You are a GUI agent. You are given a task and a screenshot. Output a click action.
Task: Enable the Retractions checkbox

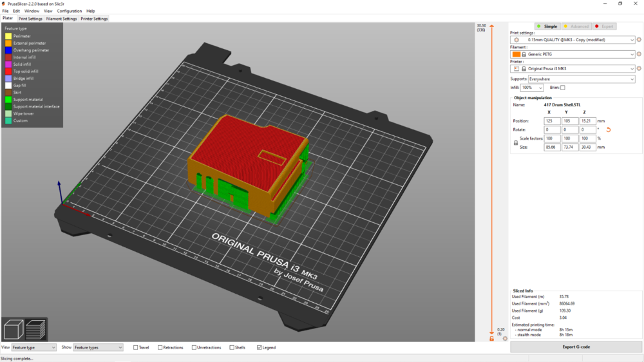pyautogui.click(x=160, y=348)
